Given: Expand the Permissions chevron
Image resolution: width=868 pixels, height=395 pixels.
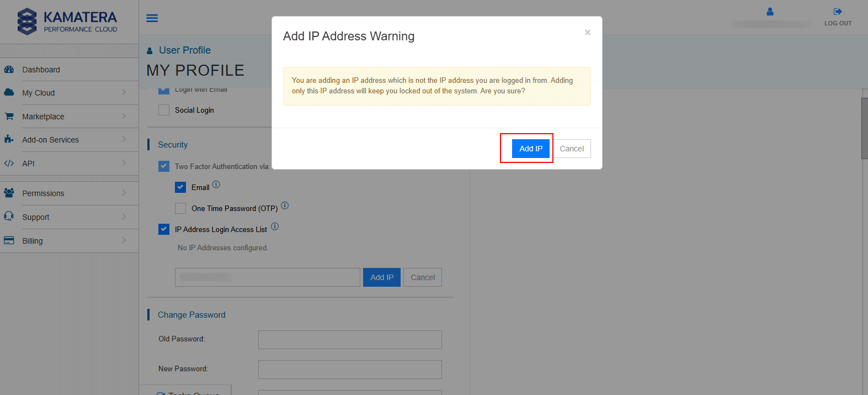Looking at the screenshot, I should tap(124, 193).
